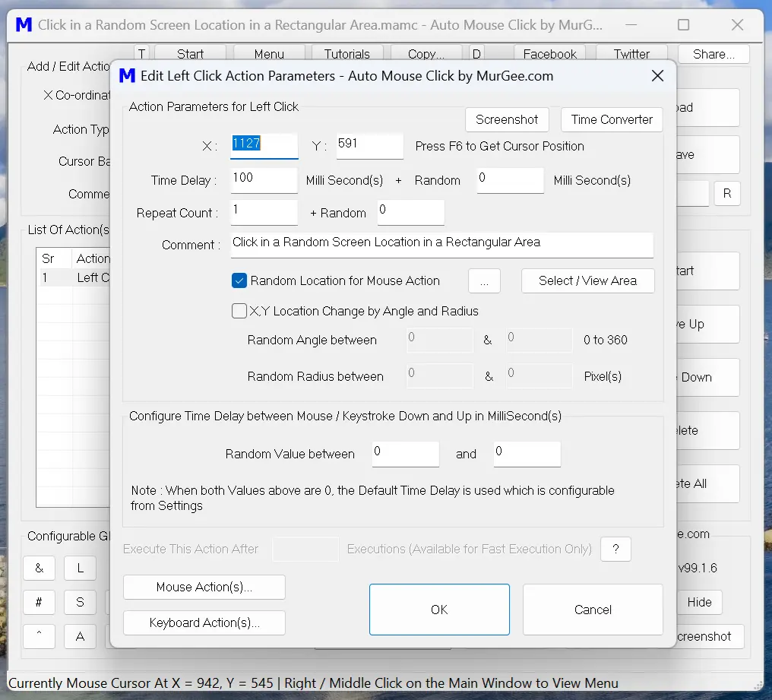Uncheck Random Location for Mouse Action
This screenshot has width=772, height=700.
click(x=239, y=280)
